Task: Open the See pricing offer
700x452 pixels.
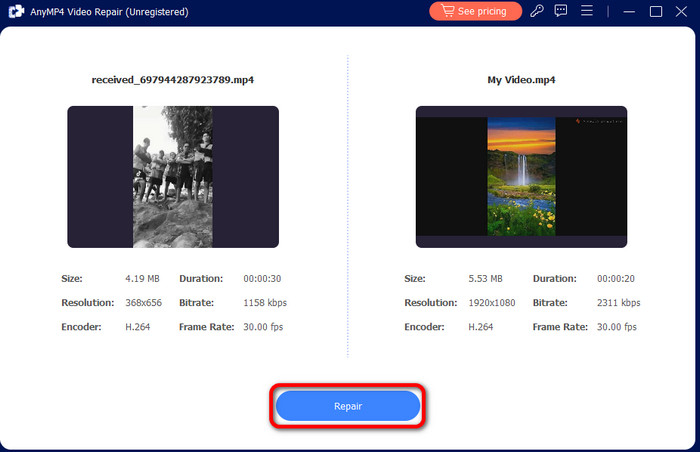Action: (x=475, y=11)
